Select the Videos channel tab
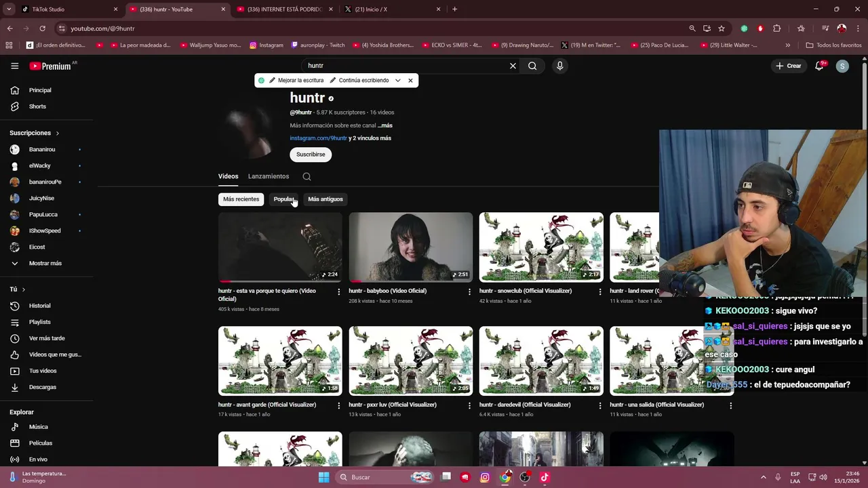Image resolution: width=868 pixels, height=488 pixels. [x=228, y=176]
